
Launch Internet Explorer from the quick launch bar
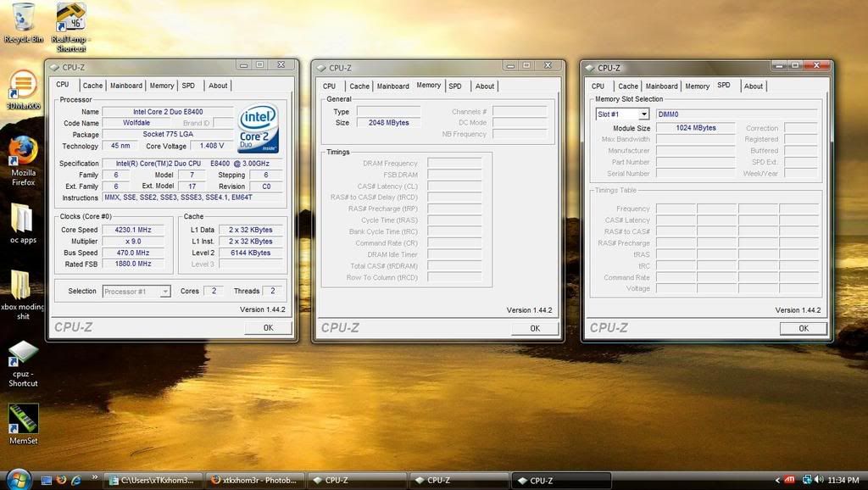76,480
